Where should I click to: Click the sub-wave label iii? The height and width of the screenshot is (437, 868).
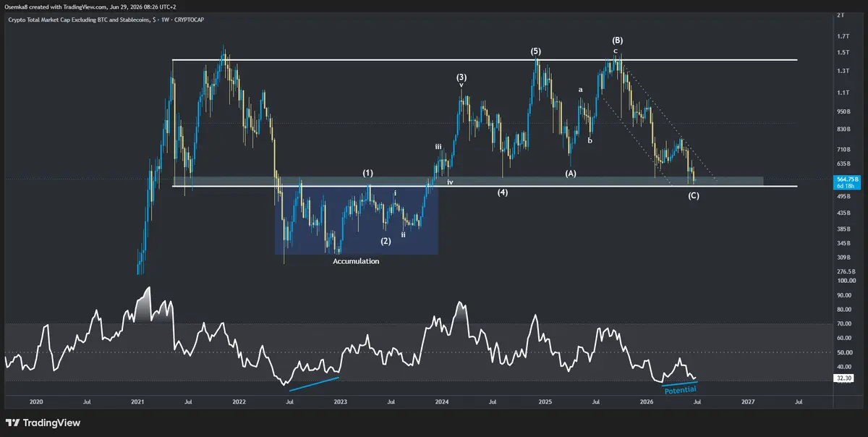point(438,147)
